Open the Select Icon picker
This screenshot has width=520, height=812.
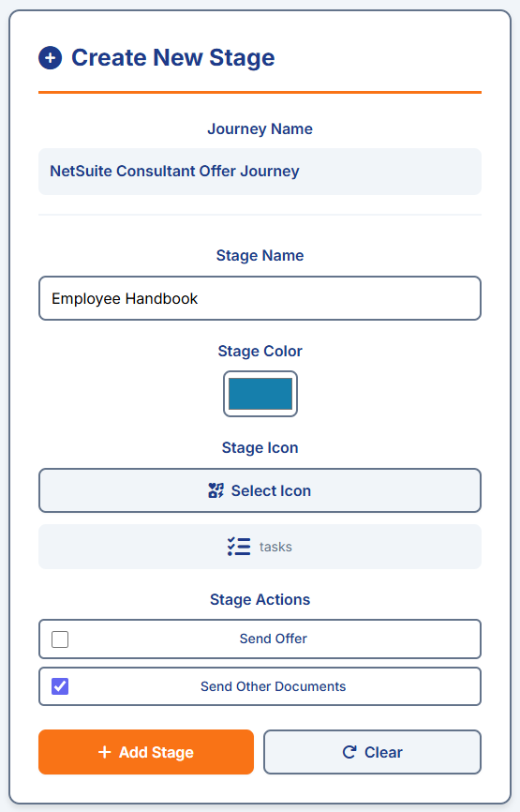(260, 490)
